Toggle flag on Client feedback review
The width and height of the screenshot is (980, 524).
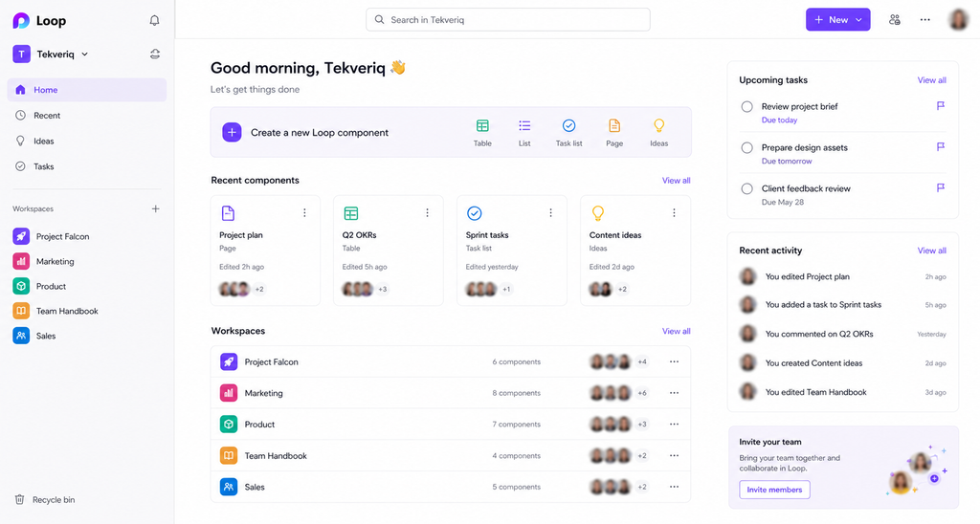[x=941, y=188]
